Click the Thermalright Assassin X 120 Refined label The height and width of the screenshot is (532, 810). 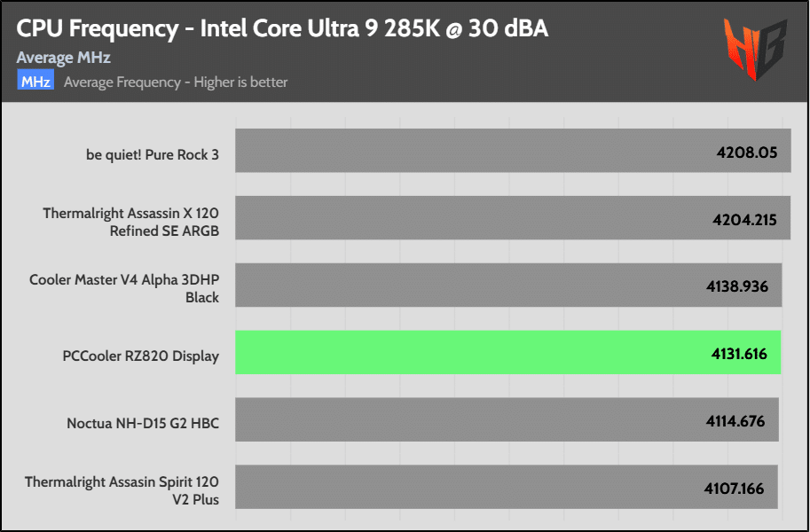tap(130, 222)
